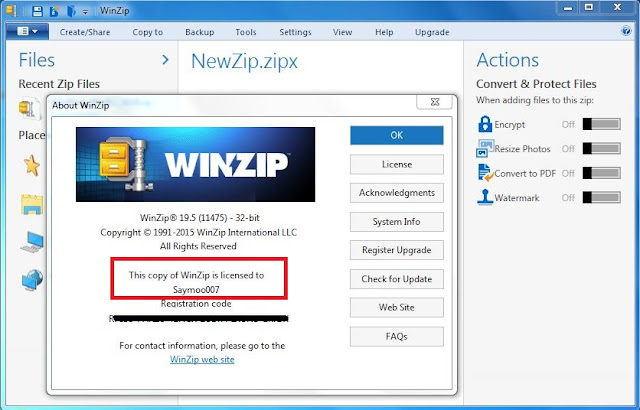Click the WinZip logo banner image
Image resolution: width=640 pixels, height=410 pixels.
[196, 164]
